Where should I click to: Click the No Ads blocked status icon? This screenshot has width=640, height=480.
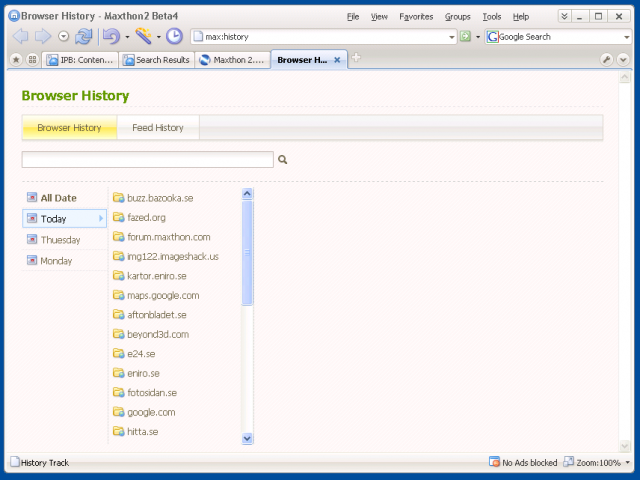[494, 463]
